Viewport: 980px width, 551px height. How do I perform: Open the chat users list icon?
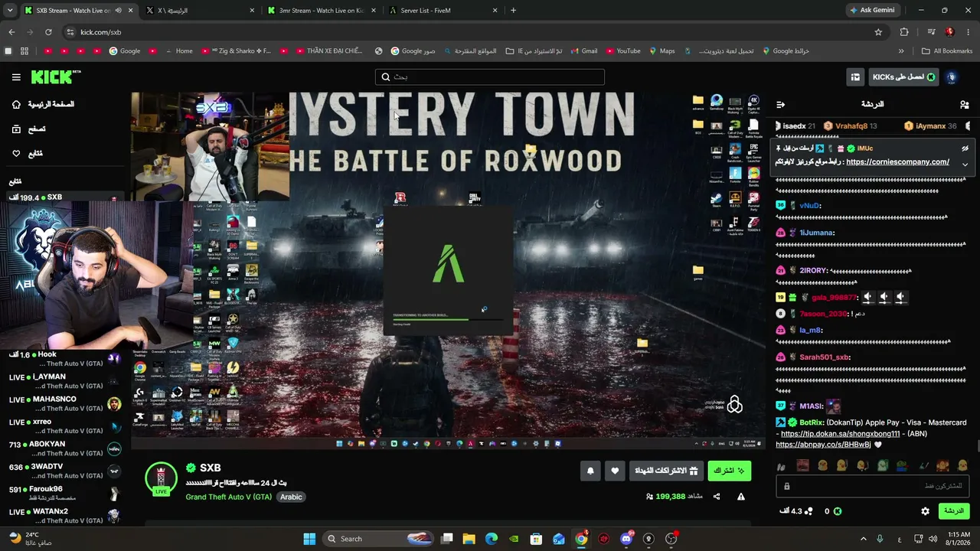[x=964, y=104]
